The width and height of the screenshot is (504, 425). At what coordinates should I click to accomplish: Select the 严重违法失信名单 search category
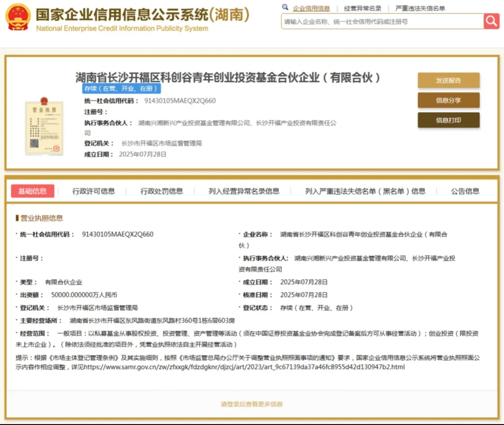[420, 8]
